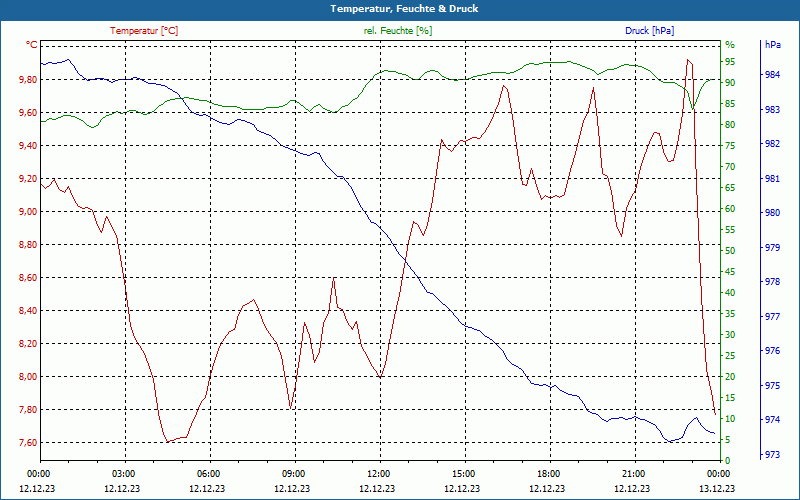Click the 60 humidity axis value
800x500 pixels.
click(x=730, y=209)
